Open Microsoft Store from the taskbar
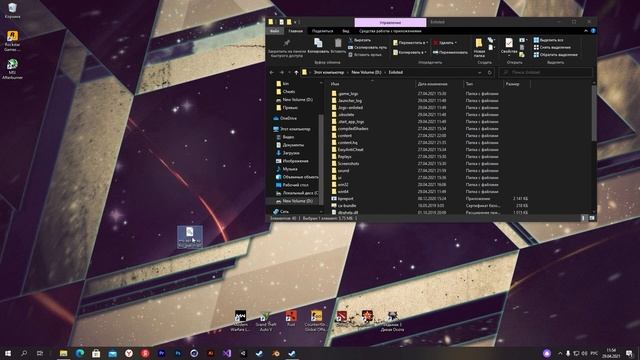This screenshot has height=360, width=640. 96,353
